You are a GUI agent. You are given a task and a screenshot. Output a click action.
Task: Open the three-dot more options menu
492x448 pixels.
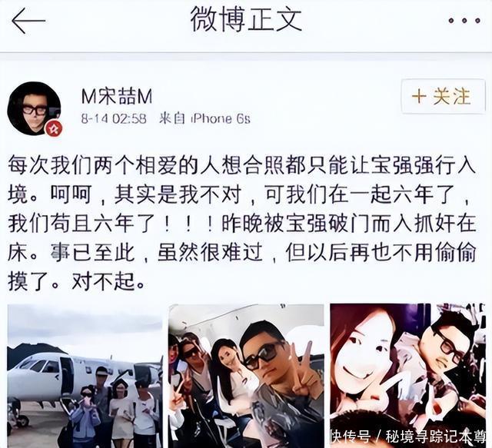[x=464, y=21]
